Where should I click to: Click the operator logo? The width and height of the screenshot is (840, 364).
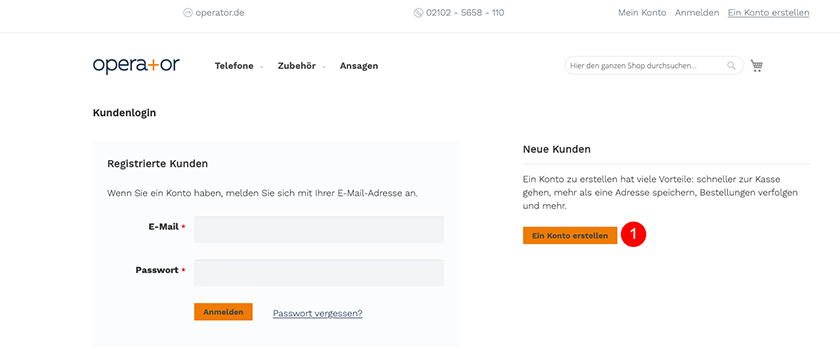136,65
